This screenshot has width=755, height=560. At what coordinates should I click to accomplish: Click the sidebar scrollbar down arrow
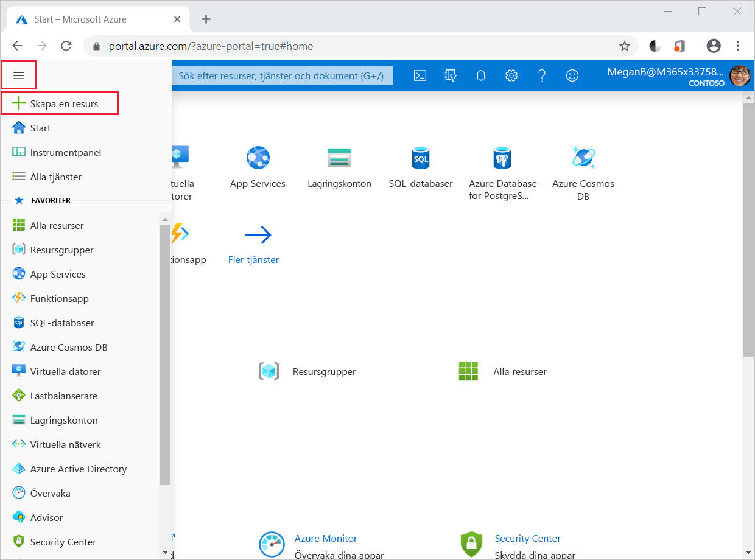(165, 553)
